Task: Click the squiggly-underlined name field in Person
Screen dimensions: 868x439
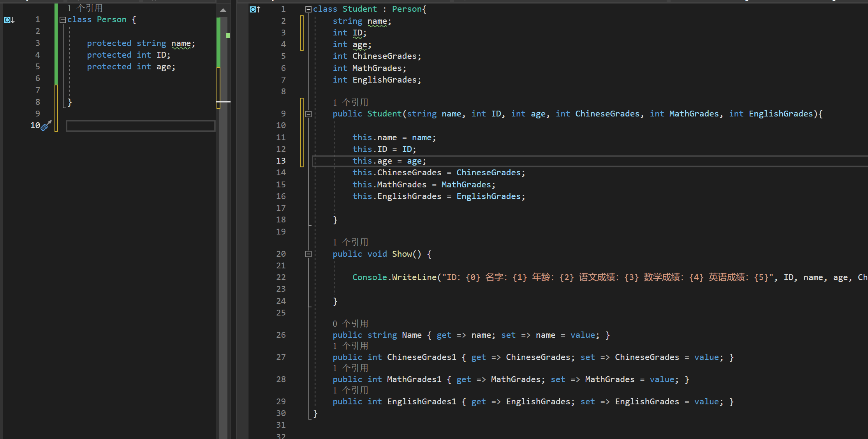Action: click(181, 43)
